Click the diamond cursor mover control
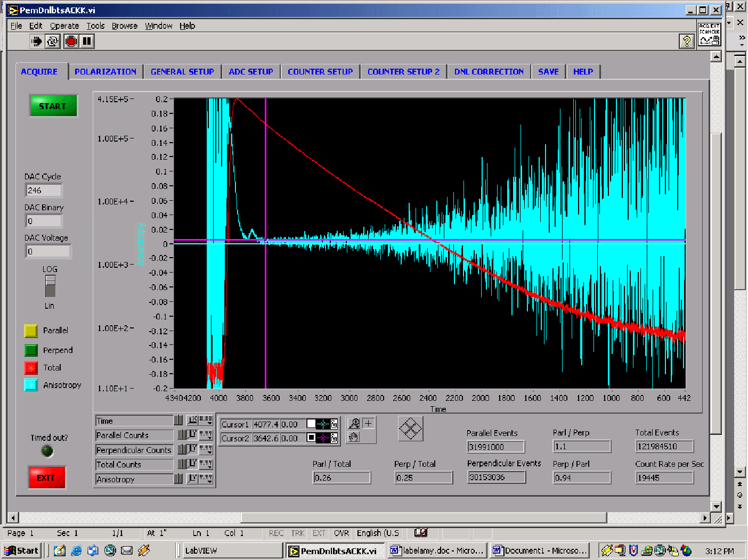 [410, 429]
